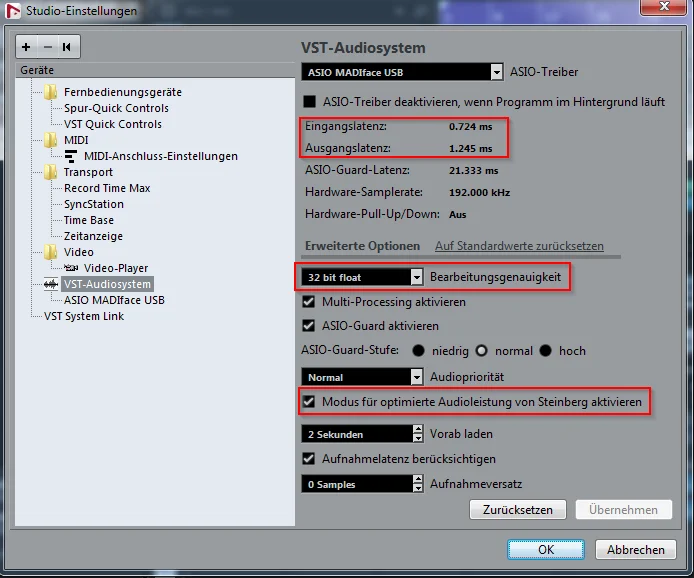Click the VST-Audiosystem waveform icon
This screenshot has width=694, height=578.
[x=51, y=284]
